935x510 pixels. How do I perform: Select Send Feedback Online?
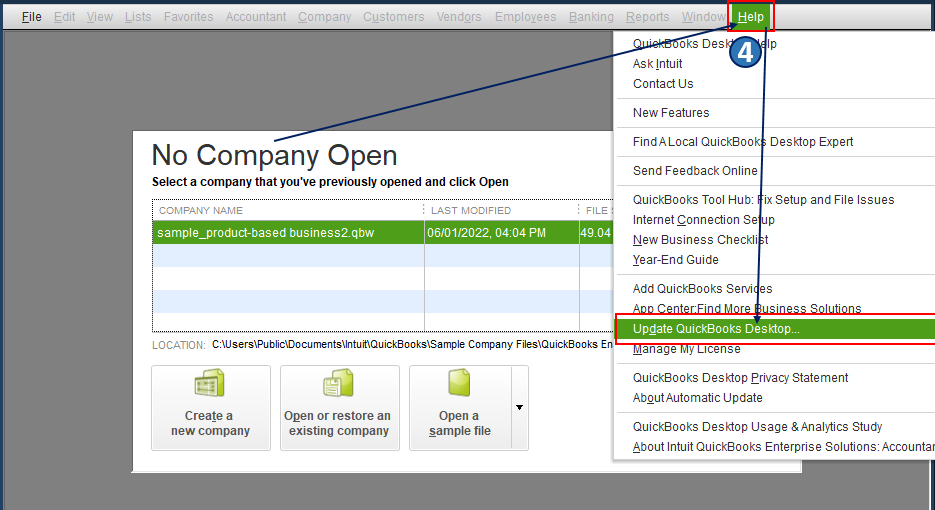[x=695, y=171]
